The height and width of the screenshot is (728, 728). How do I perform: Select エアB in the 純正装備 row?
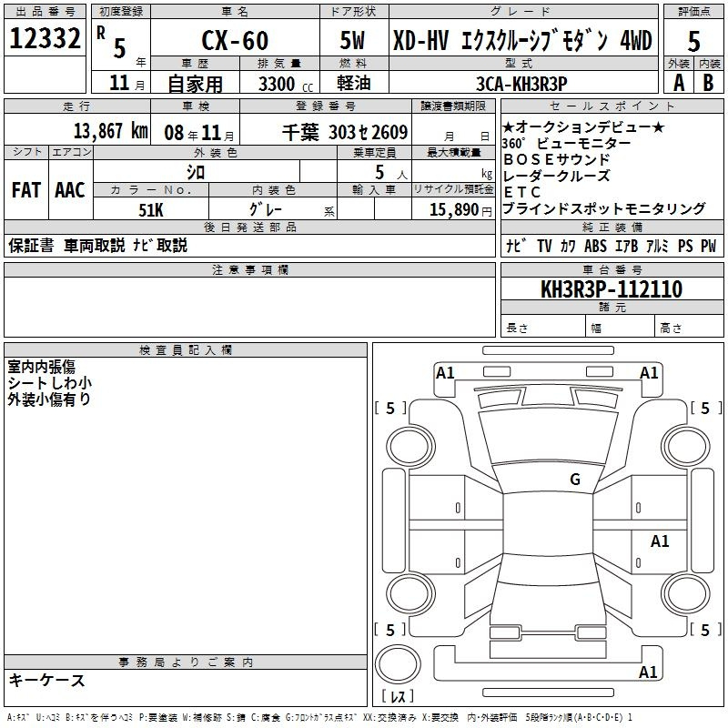point(626,246)
